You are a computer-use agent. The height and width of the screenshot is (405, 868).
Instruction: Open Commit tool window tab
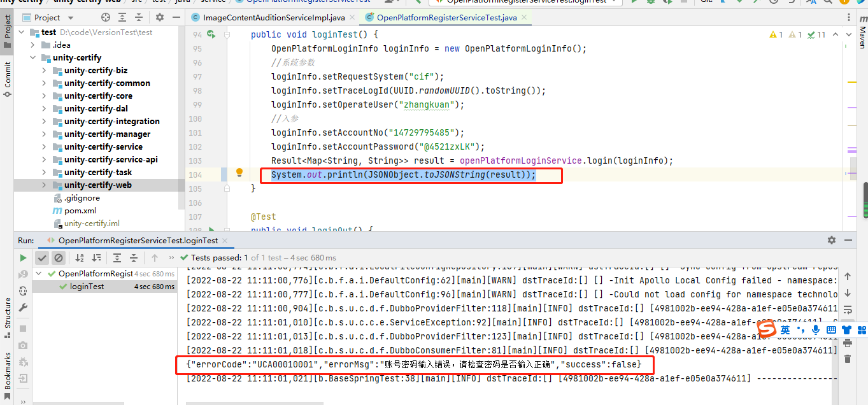click(7, 79)
